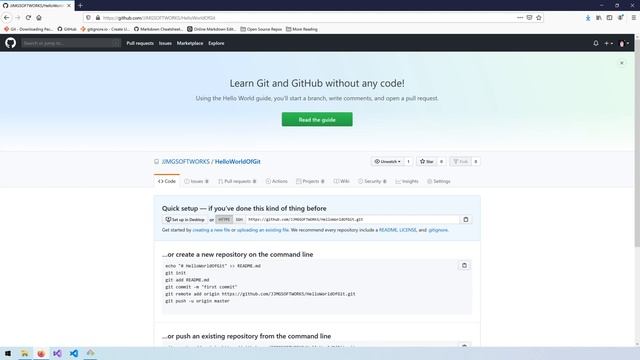The height and width of the screenshot is (360, 640).
Task: Open the Markdown Cheatsheet bookmark
Action: tap(158, 29)
